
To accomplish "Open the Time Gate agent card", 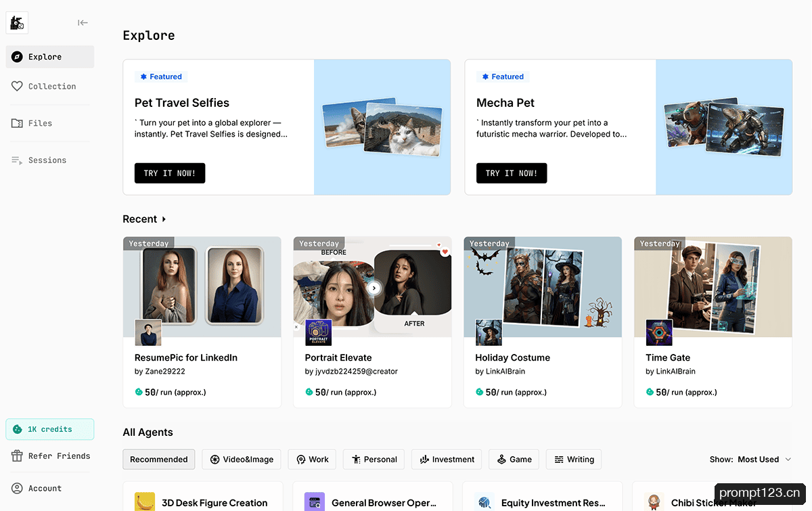I will [713, 322].
